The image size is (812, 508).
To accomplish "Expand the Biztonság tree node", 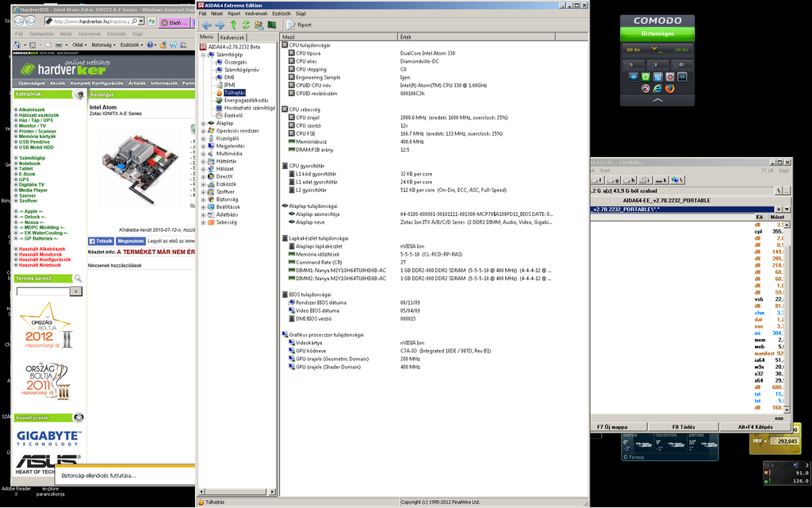I will [203, 199].
